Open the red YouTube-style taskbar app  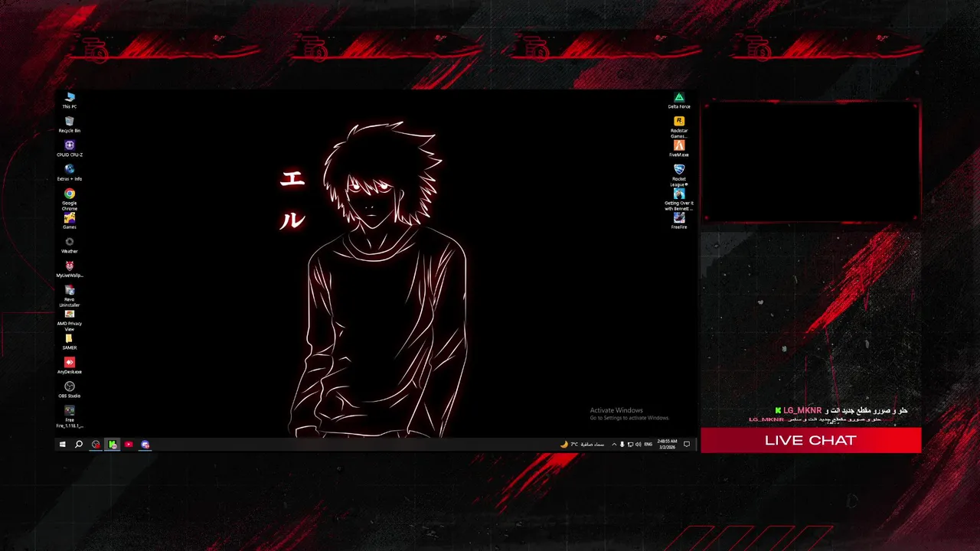point(129,444)
